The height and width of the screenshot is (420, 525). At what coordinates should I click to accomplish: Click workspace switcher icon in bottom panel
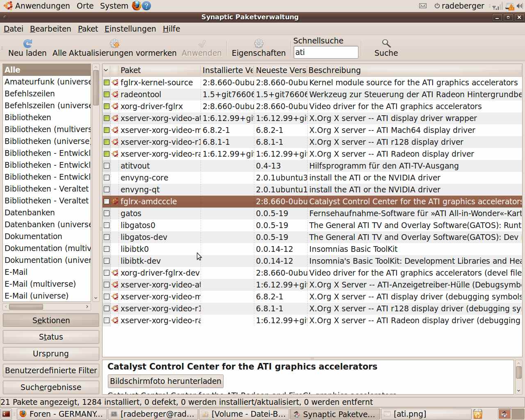[504, 414]
